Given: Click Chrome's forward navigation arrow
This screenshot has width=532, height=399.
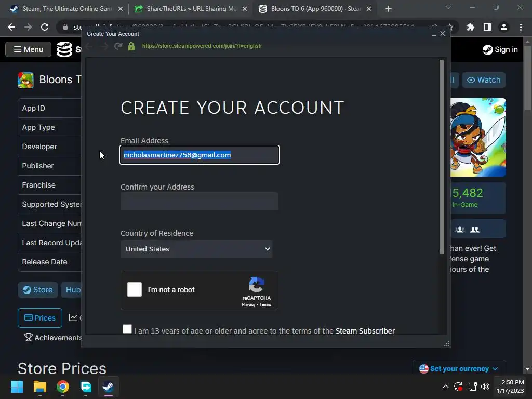Looking at the screenshot, I should point(28,27).
